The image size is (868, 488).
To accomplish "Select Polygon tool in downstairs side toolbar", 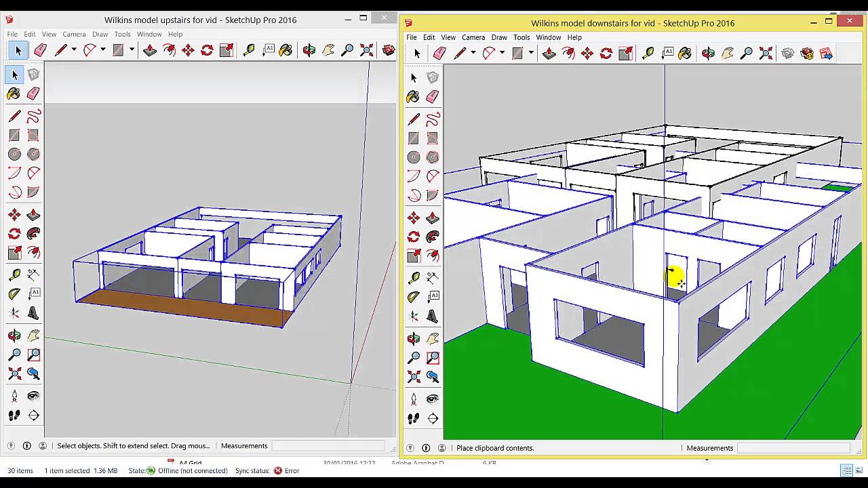I will point(433,157).
